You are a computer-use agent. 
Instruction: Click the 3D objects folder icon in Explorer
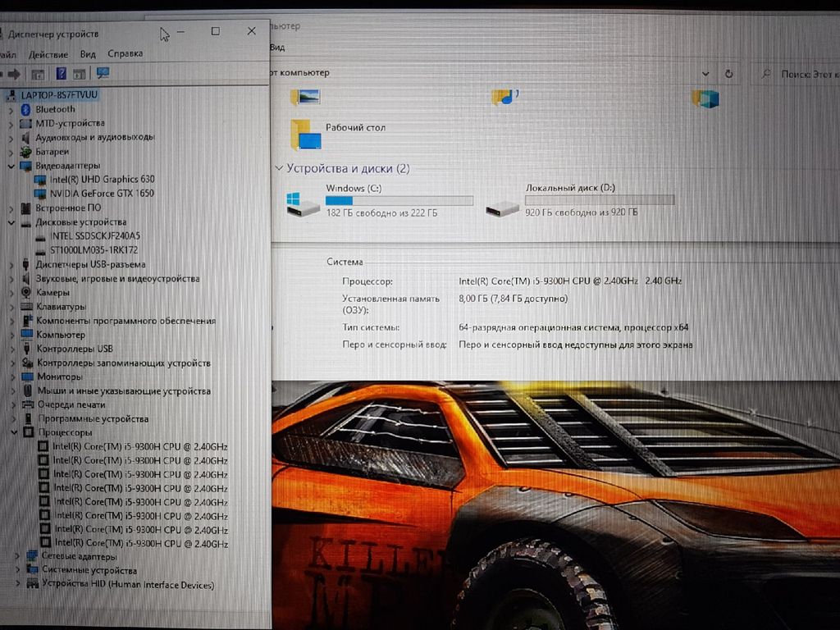(x=705, y=98)
